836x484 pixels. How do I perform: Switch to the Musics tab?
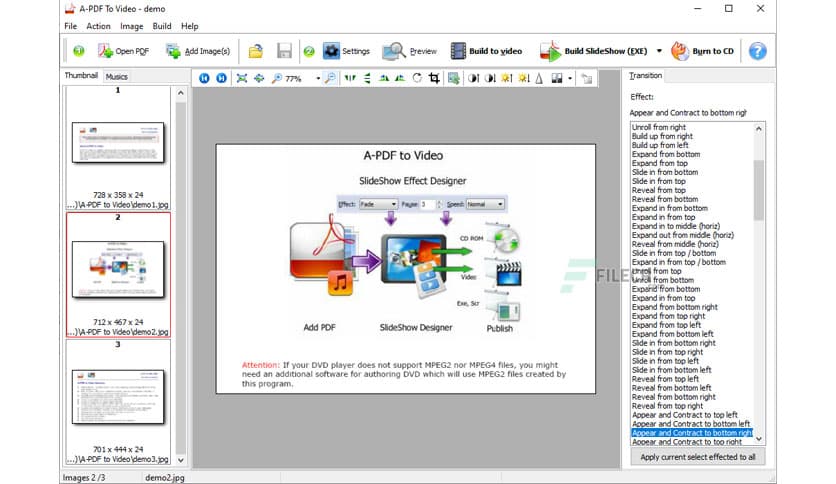(x=117, y=76)
